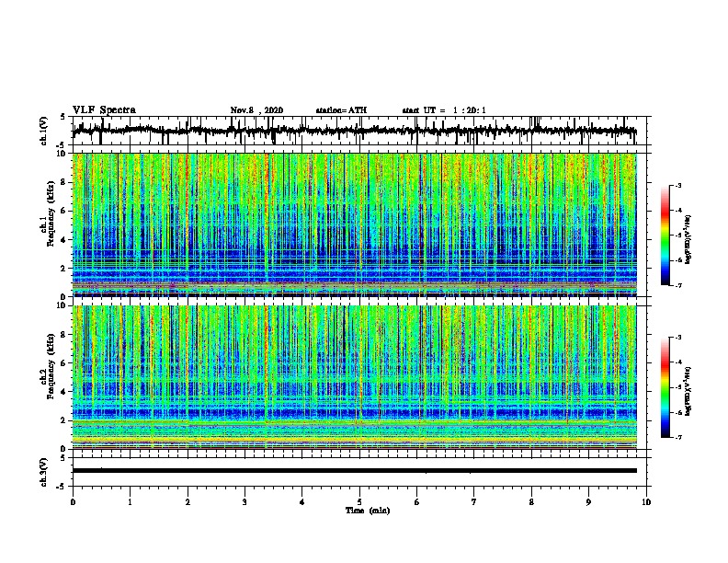Click the ch.2 "Frequency (kHz)" axis label

pyautogui.click(x=51, y=366)
